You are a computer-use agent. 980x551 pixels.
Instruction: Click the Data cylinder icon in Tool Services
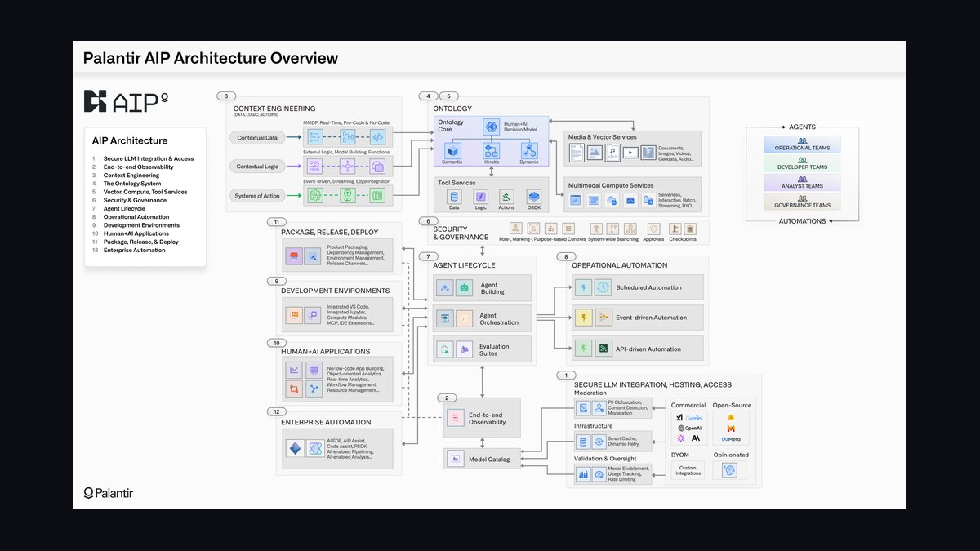(x=454, y=196)
